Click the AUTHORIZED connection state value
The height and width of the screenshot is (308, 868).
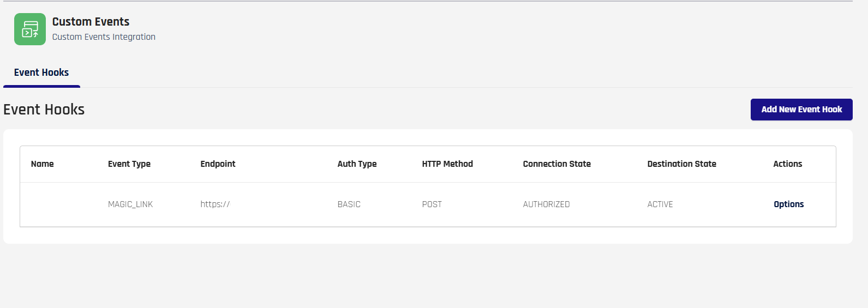[x=546, y=204]
